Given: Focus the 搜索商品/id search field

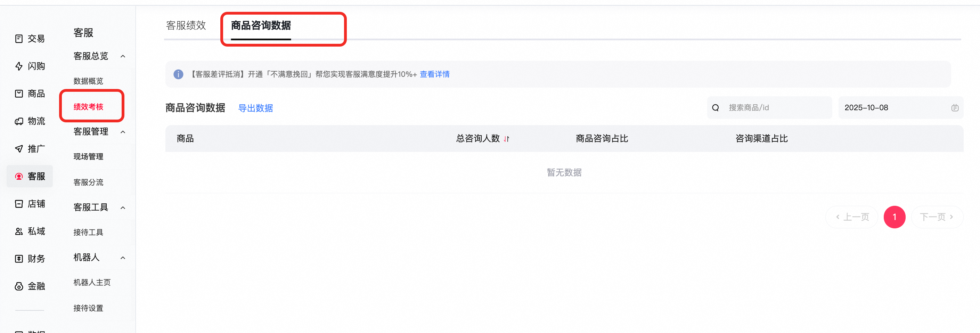Looking at the screenshot, I should click(770, 108).
